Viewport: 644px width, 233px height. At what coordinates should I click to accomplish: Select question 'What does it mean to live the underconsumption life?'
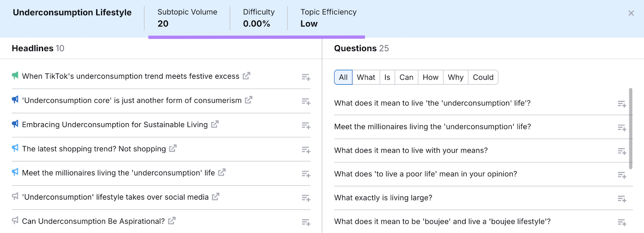coord(432,103)
